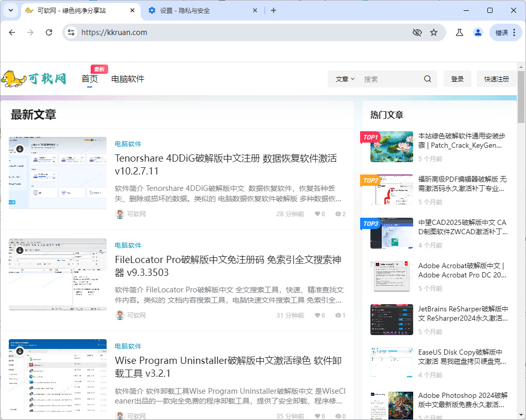Click 可软网 author name under FileLocator article
526x420 pixels.
[136, 315]
